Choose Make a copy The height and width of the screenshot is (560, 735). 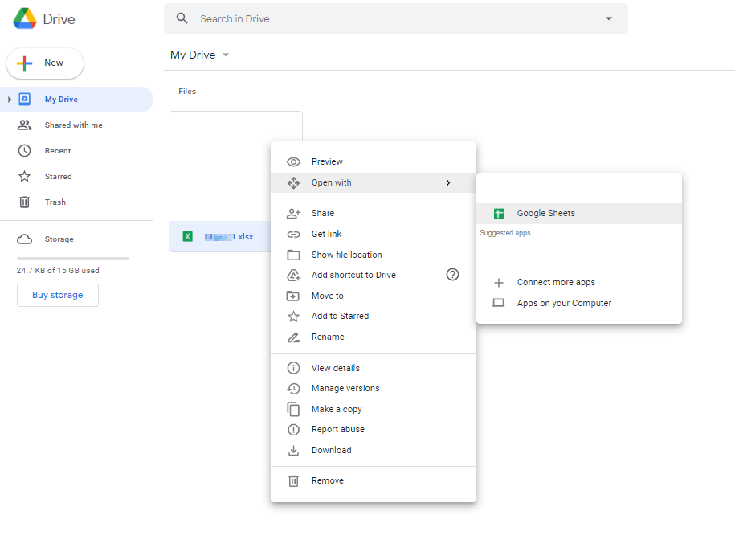[374, 409]
